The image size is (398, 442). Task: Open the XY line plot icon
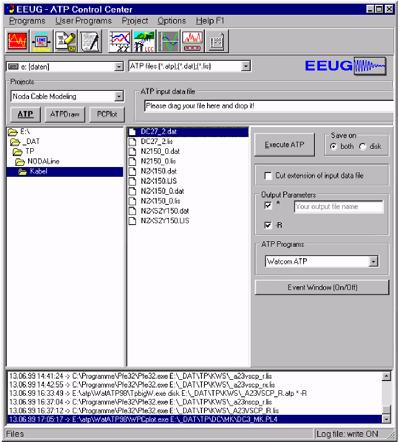click(x=120, y=41)
